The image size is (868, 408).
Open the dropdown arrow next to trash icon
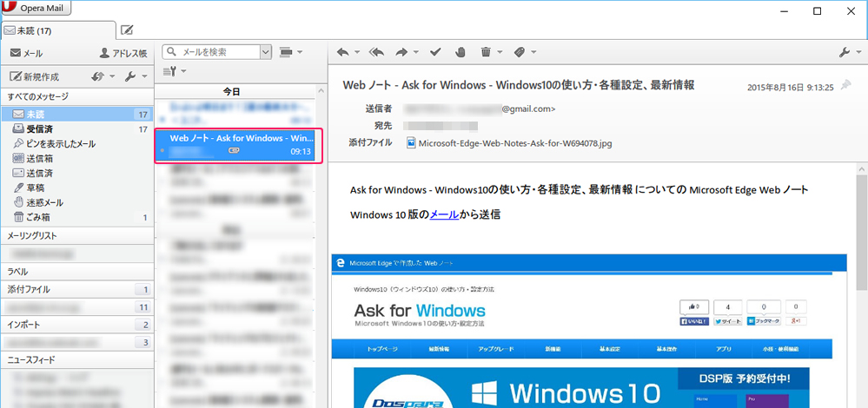tap(500, 53)
